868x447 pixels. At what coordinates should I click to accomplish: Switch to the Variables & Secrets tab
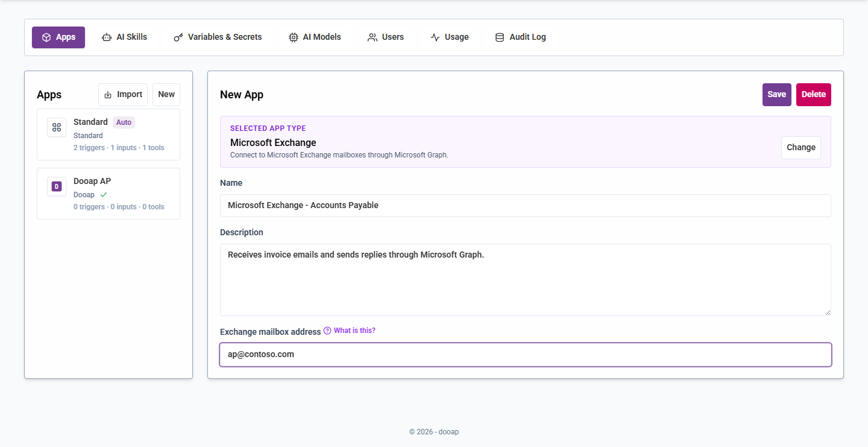pos(218,37)
